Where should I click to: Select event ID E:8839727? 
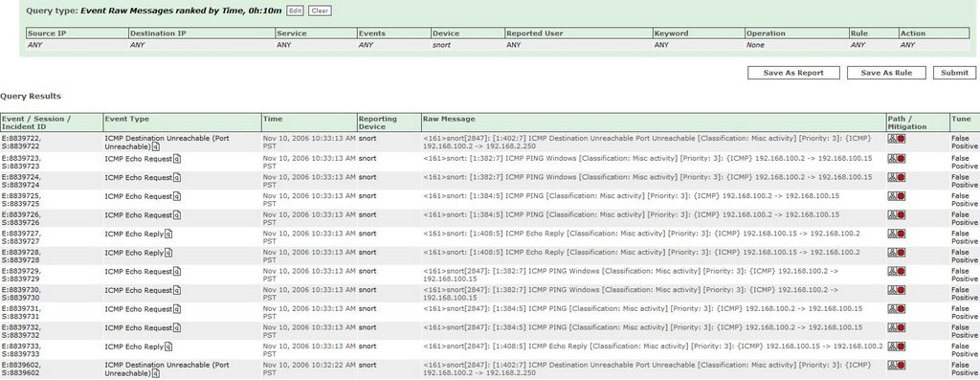pos(21,234)
